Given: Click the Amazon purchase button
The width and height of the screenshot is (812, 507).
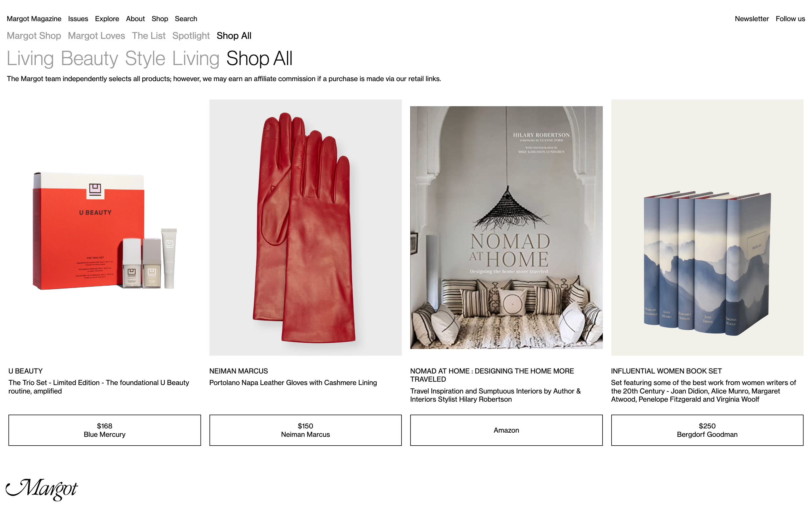Looking at the screenshot, I should (506, 430).
